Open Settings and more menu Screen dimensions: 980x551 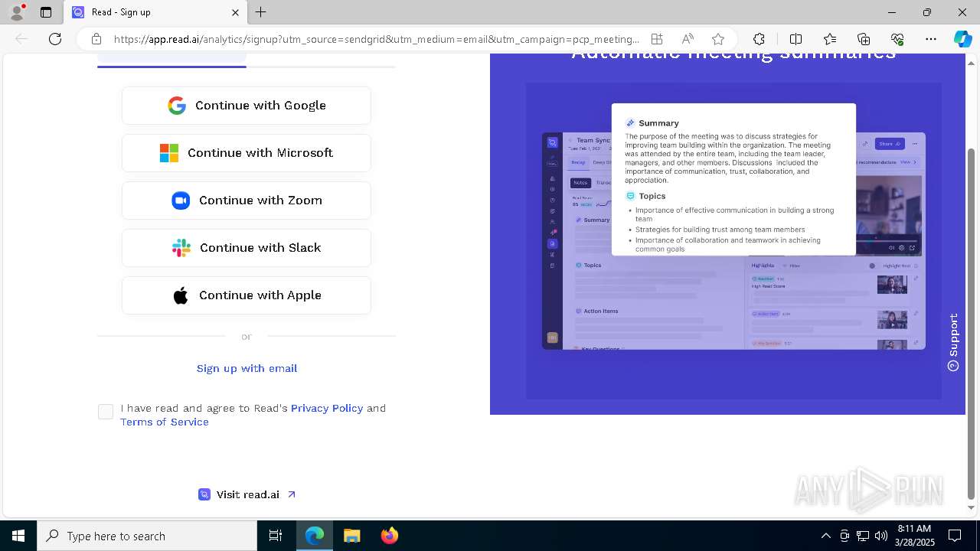click(931, 39)
